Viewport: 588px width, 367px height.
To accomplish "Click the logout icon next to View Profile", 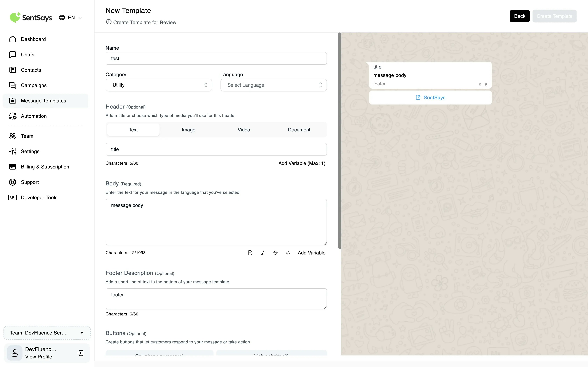I will point(80,353).
